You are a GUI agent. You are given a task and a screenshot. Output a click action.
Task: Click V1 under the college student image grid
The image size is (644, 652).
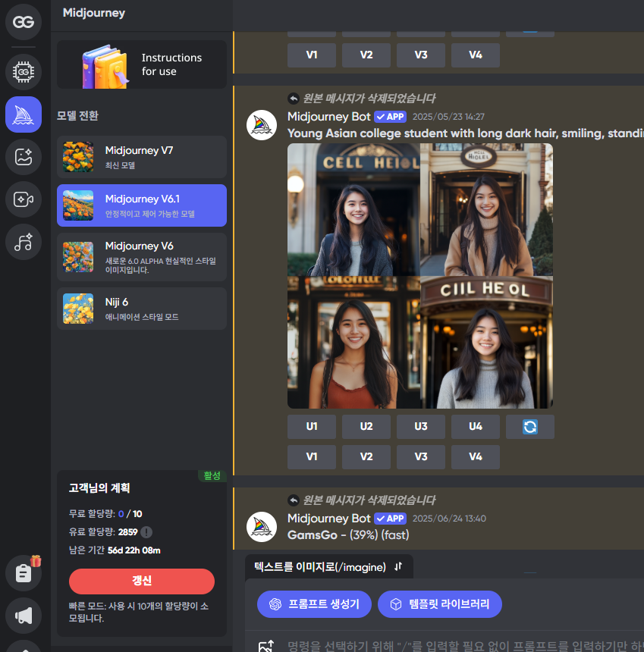312,457
